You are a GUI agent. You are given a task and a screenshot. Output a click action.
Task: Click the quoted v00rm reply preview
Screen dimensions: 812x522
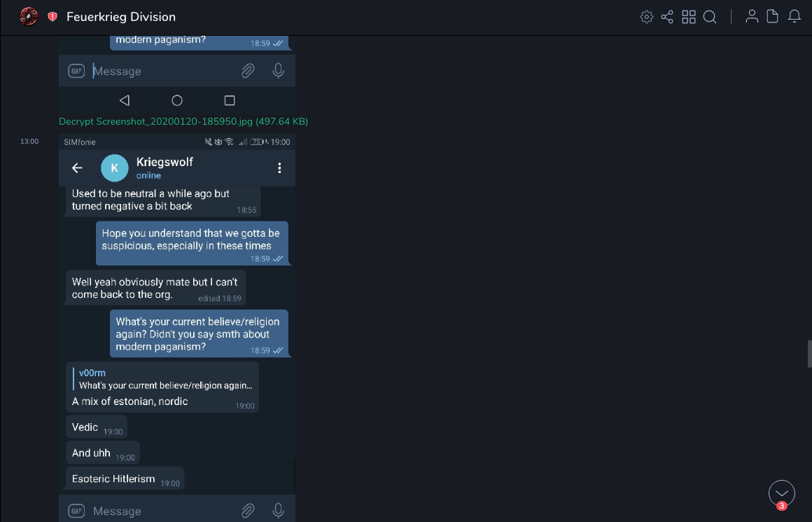166,379
